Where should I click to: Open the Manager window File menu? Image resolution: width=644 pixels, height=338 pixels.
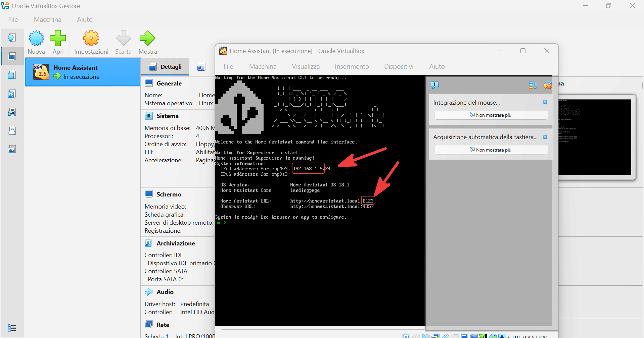(x=13, y=19)
